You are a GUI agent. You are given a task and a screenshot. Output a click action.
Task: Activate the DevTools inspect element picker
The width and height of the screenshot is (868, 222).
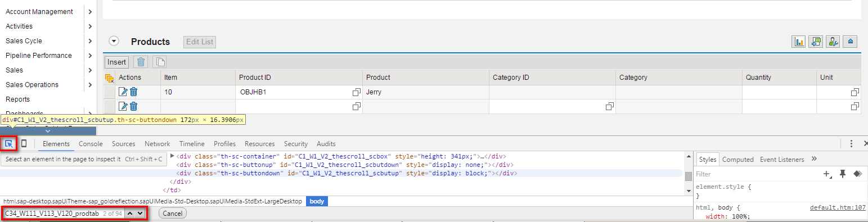coord(8,144)
